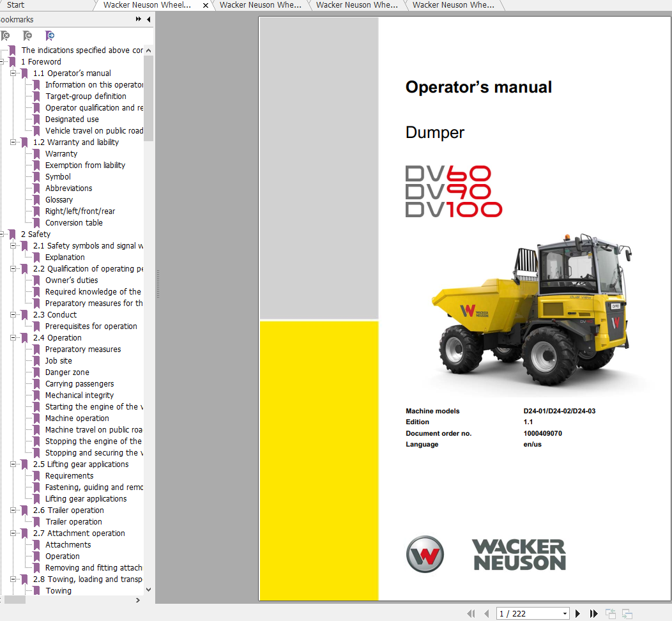
Task: Collapse the Bookmarks panel
Action: pyautogui.click(x=148, y=19)
